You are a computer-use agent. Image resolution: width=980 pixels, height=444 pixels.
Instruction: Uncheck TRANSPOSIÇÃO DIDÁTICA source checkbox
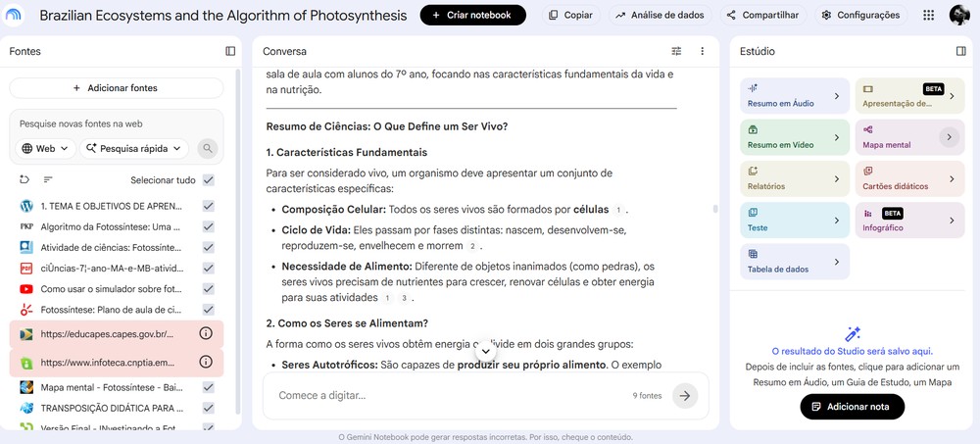click(209, 408)
